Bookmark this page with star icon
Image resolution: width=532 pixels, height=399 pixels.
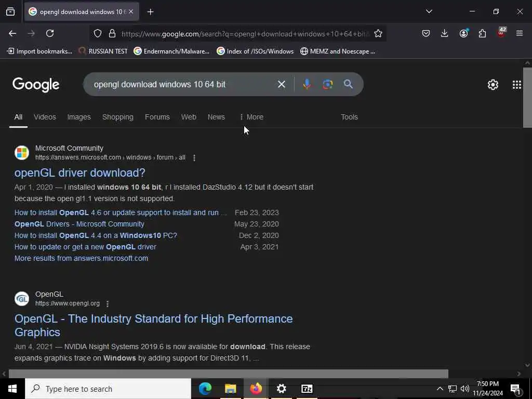[x=378, y=34]
